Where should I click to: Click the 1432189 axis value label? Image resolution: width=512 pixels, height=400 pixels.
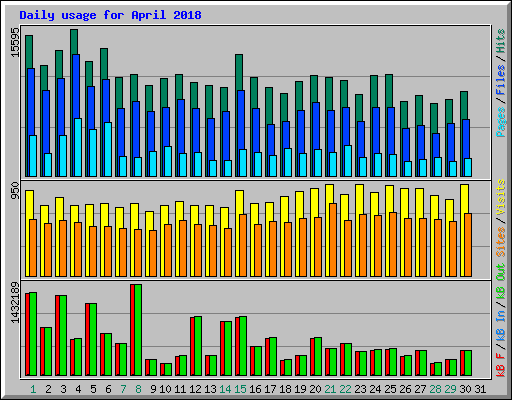coord(15,303)
